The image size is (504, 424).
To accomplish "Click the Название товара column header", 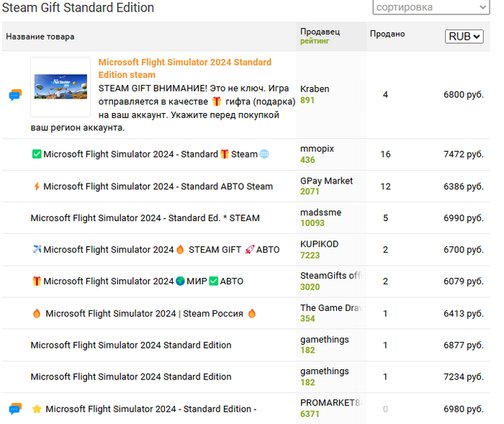I will point(40,37).
